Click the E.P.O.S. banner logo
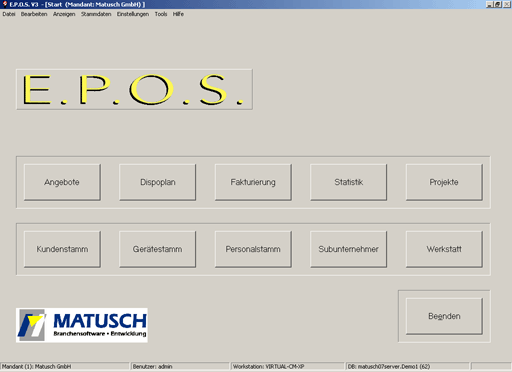This screenshot has height=372, width=512. 134,89
